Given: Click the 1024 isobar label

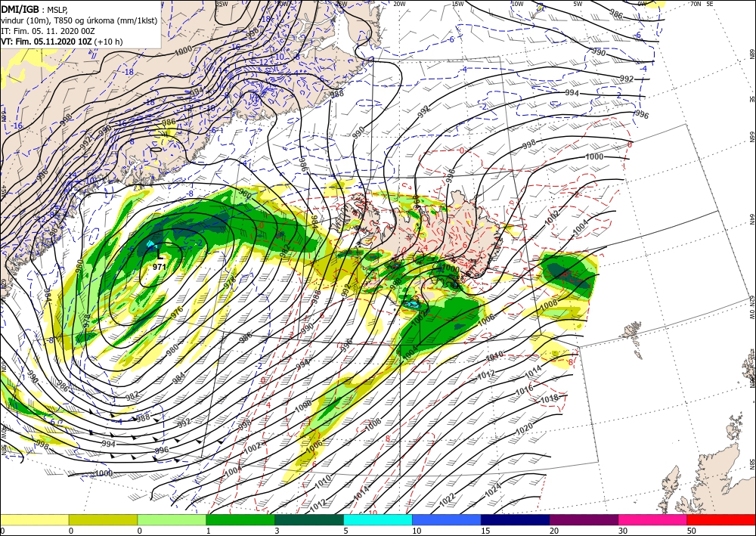Looking at the screenshot, I should (493, 490).
